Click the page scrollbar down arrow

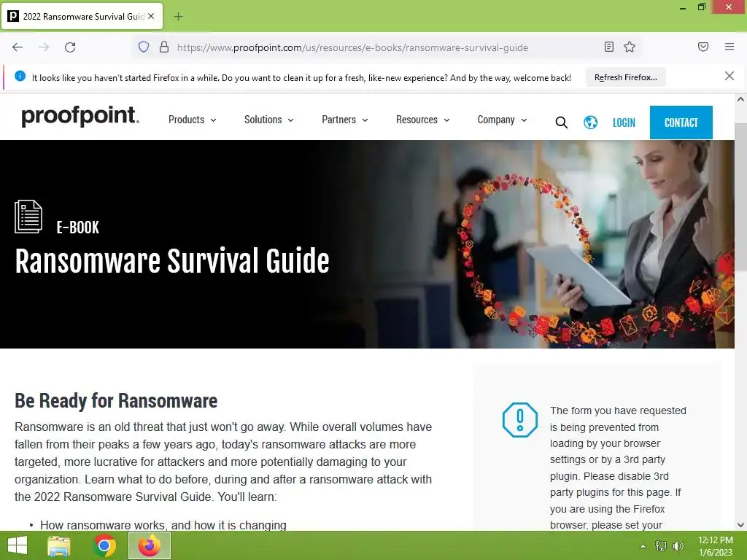point(740,525)
